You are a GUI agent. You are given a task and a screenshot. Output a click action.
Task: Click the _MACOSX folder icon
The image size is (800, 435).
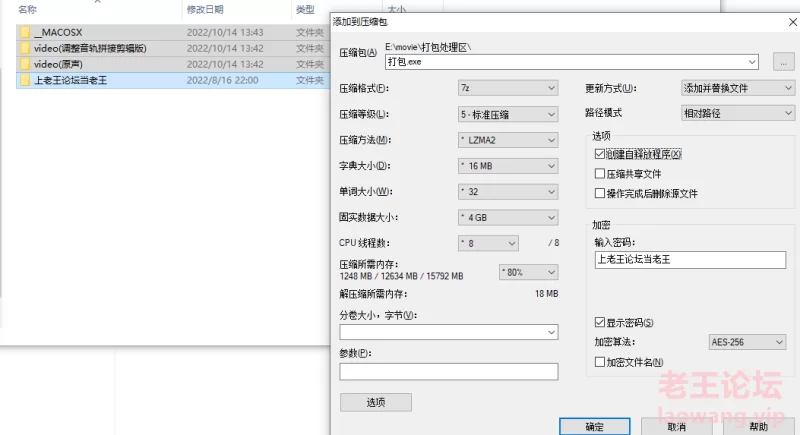tap(25, 32)
